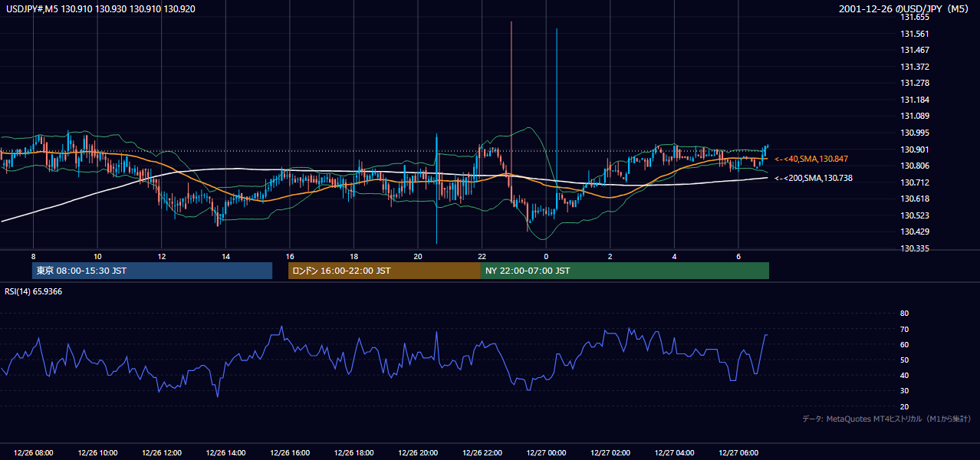980x460 pixels.
Task: Click the 12/27 02:00 date label
Action: click(610, 453)
